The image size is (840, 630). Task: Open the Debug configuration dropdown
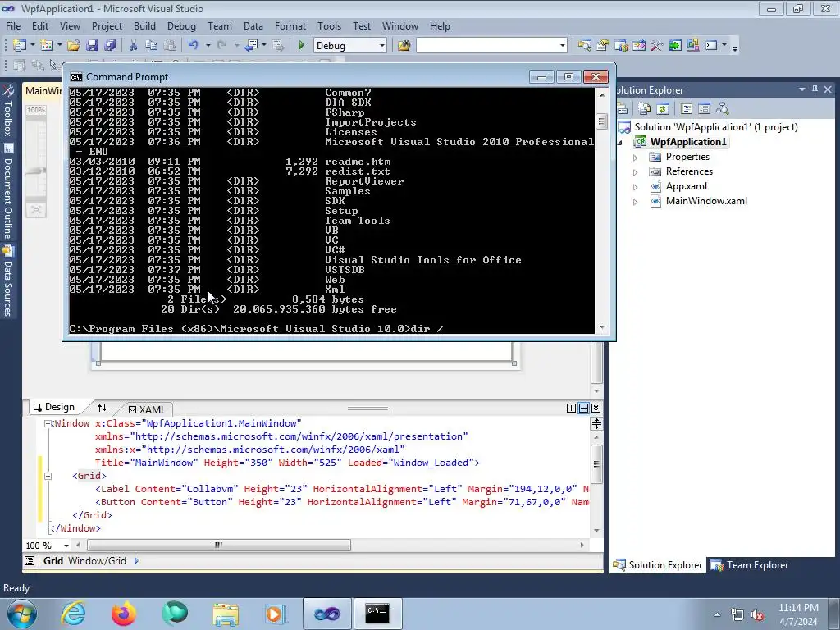(382, 46)
